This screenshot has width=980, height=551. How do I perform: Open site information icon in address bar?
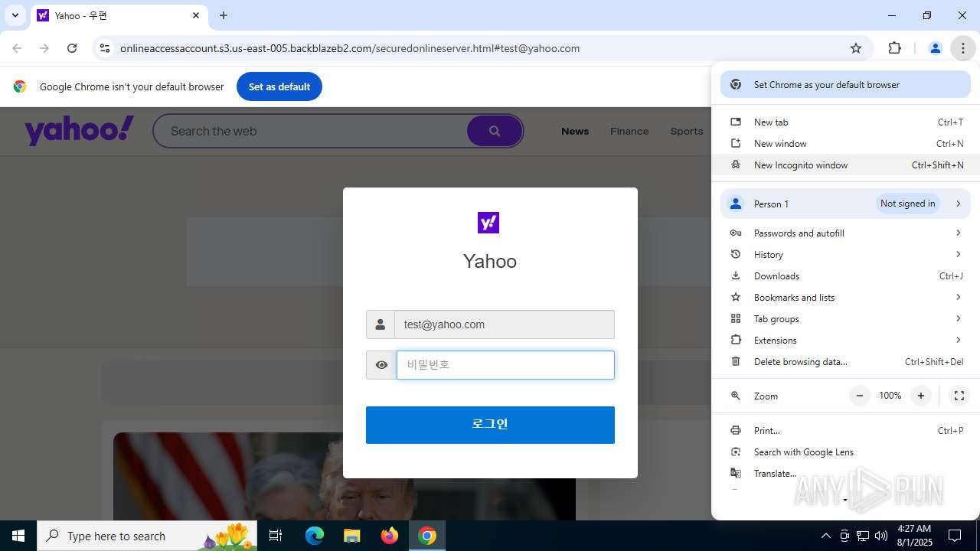click(x=105, y=48)
